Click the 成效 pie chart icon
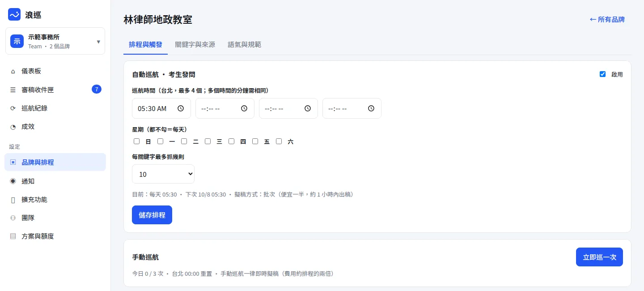Screen dimensions: 644x291 [x=13, y=127]
